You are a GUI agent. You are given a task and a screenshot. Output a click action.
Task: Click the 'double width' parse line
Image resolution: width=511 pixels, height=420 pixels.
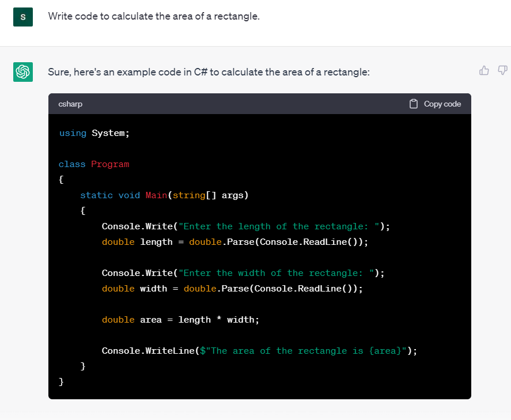(232, 289)
